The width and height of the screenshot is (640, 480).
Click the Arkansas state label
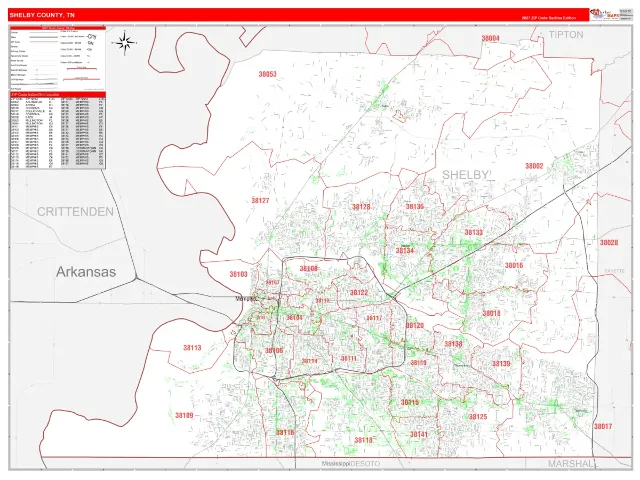86,272
